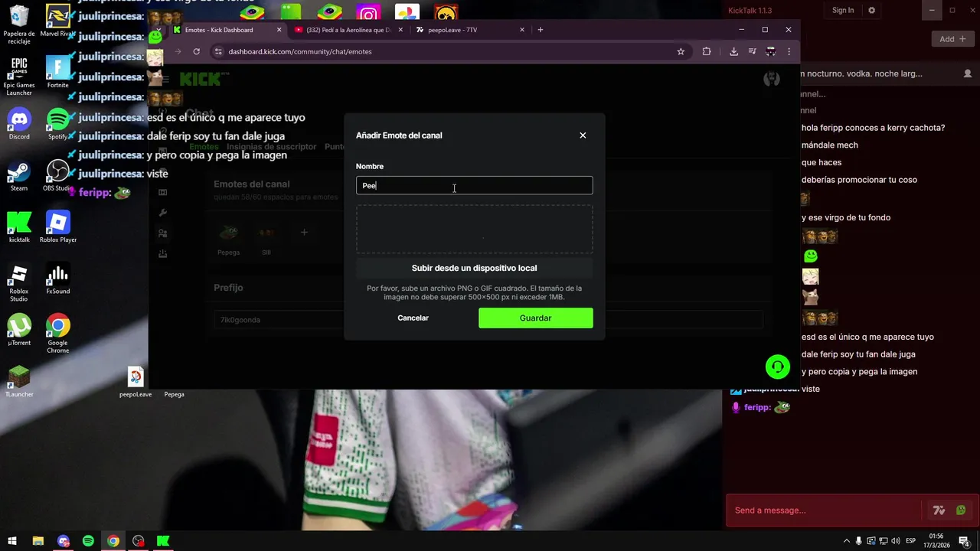Viewport: 980px width, 551px height.
Task: Click the Send a message field in KickTalk
Action: click(825, 510)
